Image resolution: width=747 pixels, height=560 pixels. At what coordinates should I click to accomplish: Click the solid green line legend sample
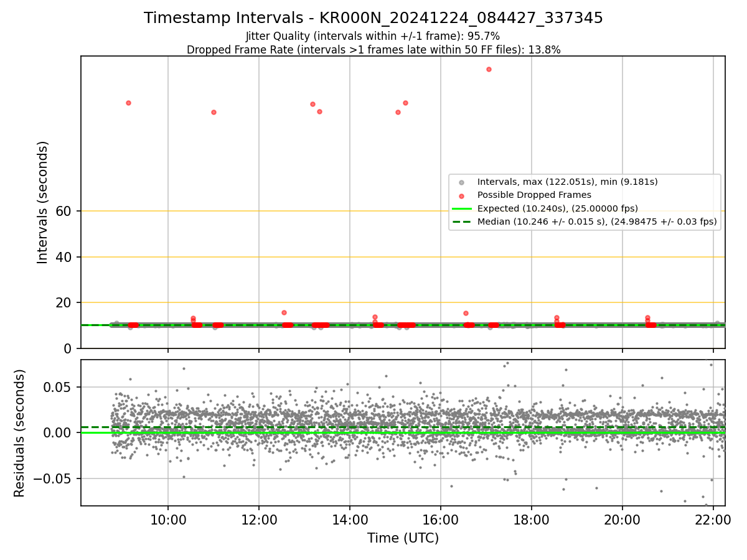pos(461,208)
